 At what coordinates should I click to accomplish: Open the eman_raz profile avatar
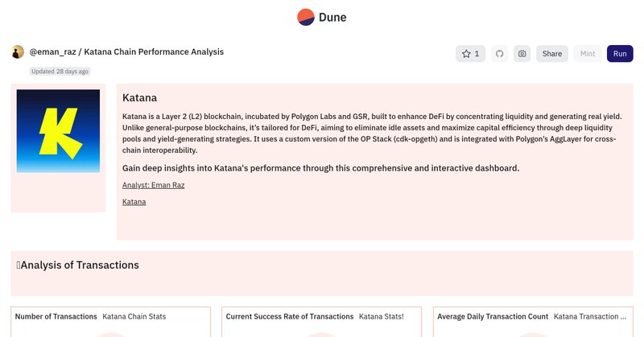click(18, 52)
